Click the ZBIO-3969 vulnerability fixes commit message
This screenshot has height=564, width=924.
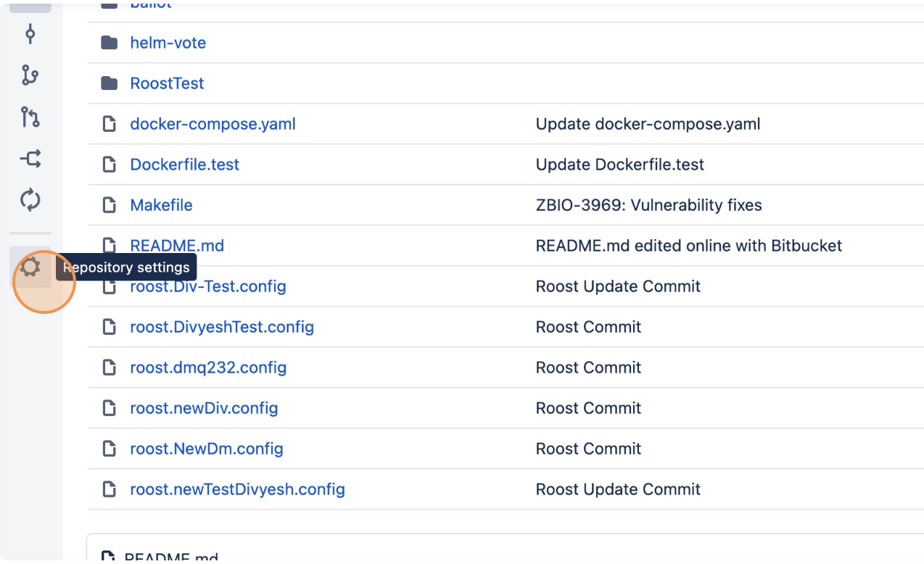(648, 205)
